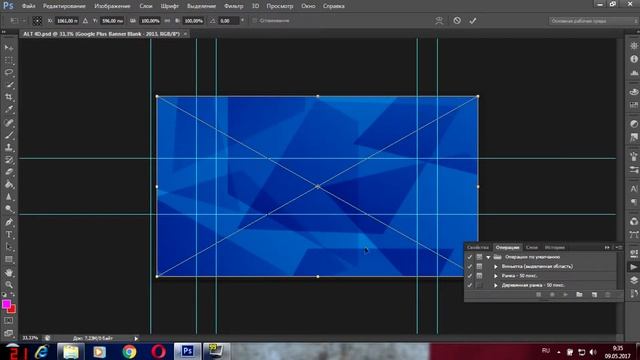Select the Zoom tool in toolbar
The width and height of the screenshot is (640, 360).
[9, 284]
